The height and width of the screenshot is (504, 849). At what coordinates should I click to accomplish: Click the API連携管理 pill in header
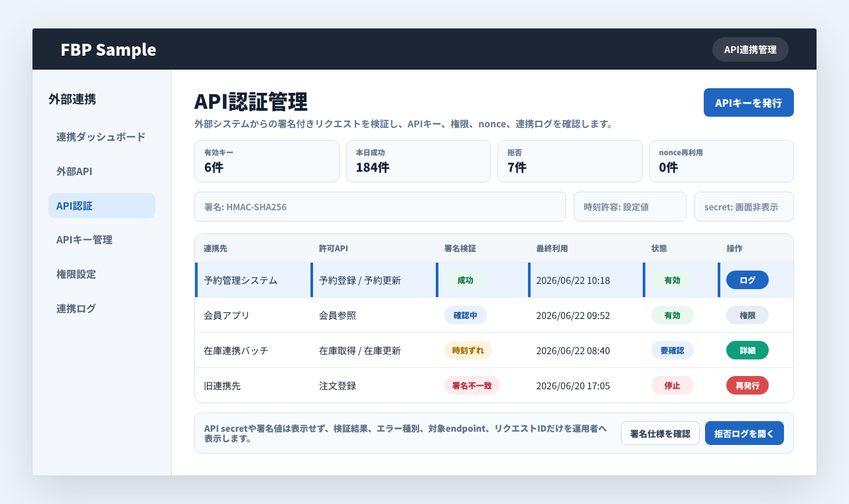click(x=750, y=50)
